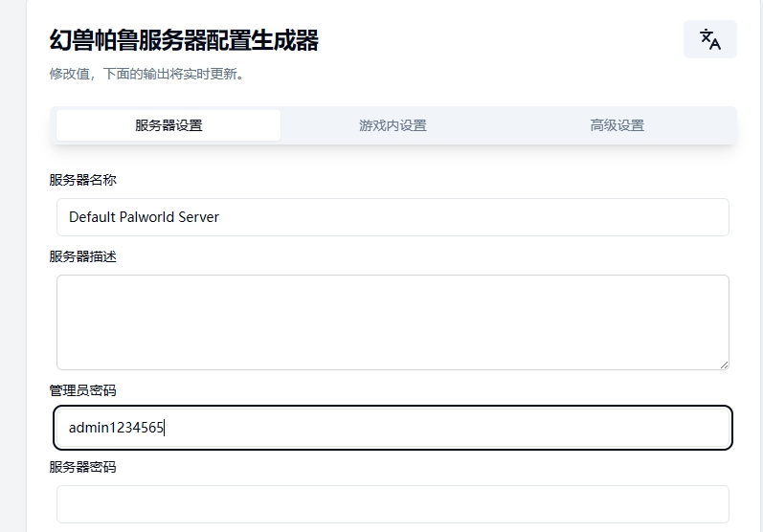Click the subtitle 修改值，下面的输出将实时更新

[146, 74]
